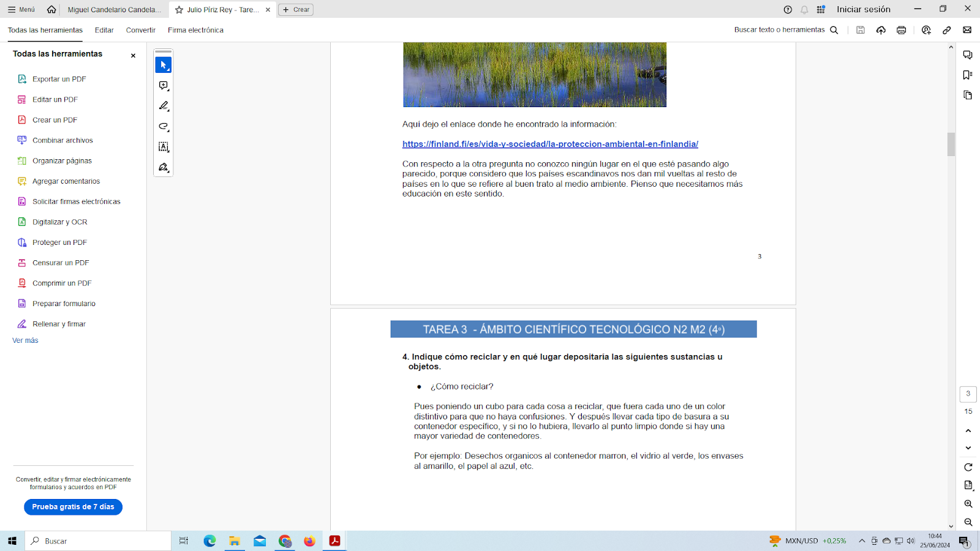The width and height of the screenshot is (980, 551).
Task: Click the document vertical scrollbar thumb
Action: pyautogui.click(x=951, y=144)
